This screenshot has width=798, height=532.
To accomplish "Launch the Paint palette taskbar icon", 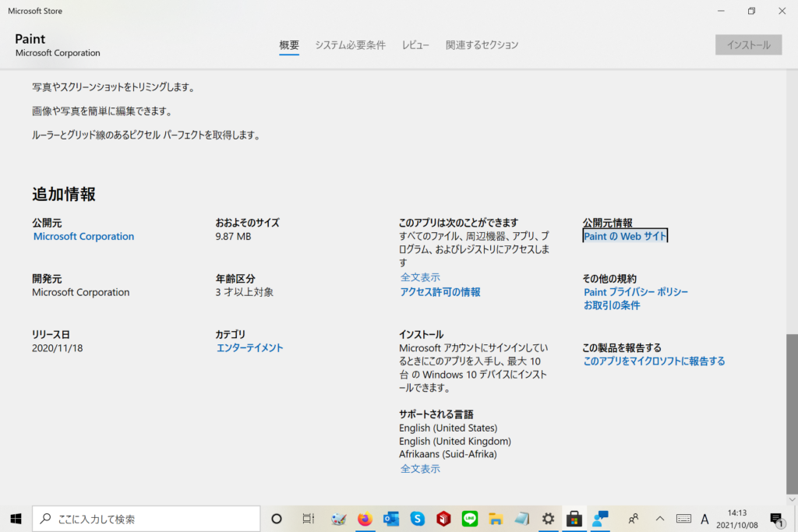I will tap(339, 519).
